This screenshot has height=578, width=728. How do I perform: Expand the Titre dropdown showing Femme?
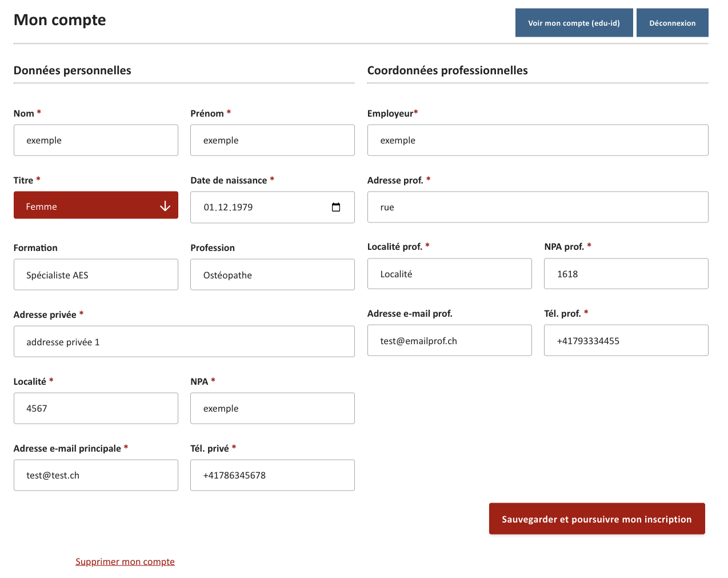[96, 206]
